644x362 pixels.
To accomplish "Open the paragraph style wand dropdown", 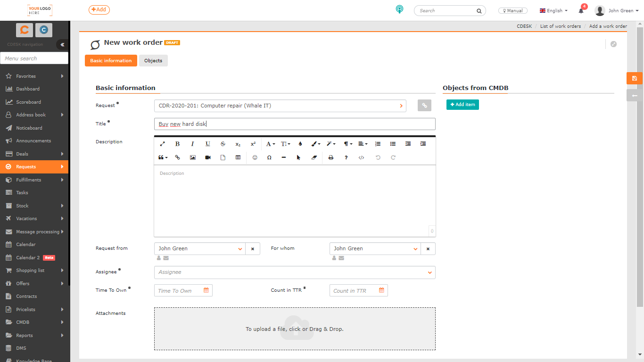I will coord(331,144).
